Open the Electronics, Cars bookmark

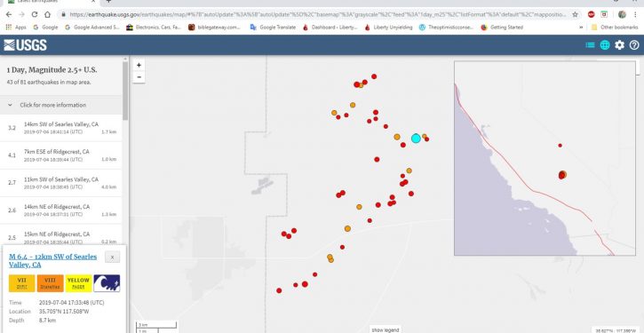click(x=154, y=28)
